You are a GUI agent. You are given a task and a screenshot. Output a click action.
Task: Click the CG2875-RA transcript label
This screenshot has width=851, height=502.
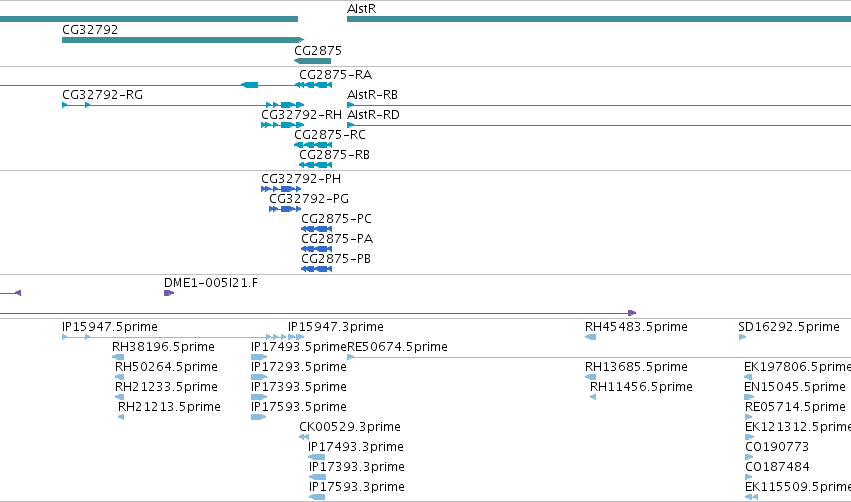[x=335, y=74]
